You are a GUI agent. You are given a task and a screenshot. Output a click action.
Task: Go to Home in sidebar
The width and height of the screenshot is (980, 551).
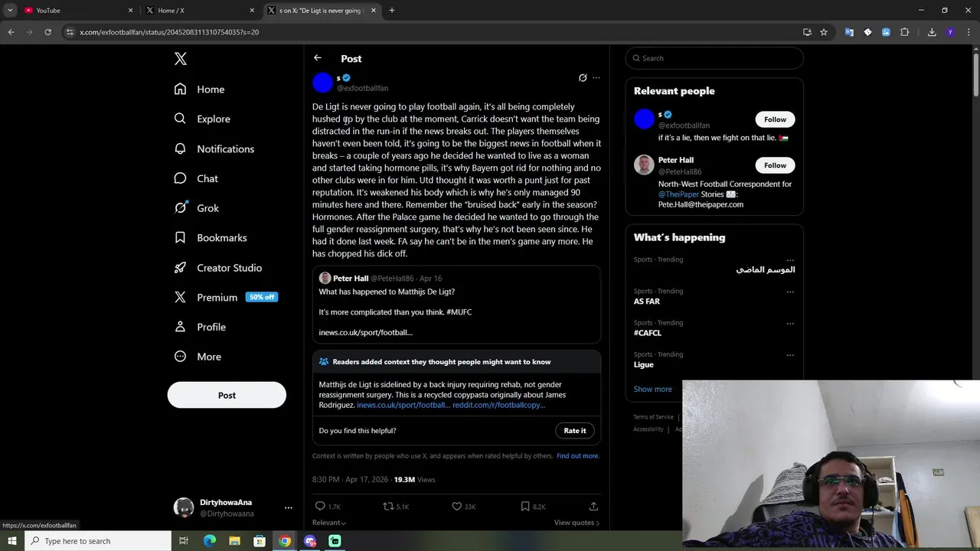click(x=199, y=89)
